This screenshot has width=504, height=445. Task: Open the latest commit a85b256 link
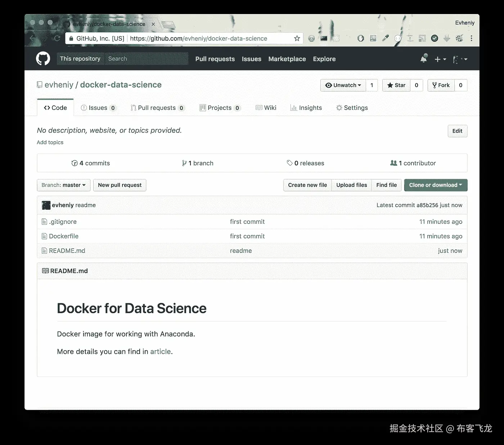pyautogui.click(x=427, y=205)
